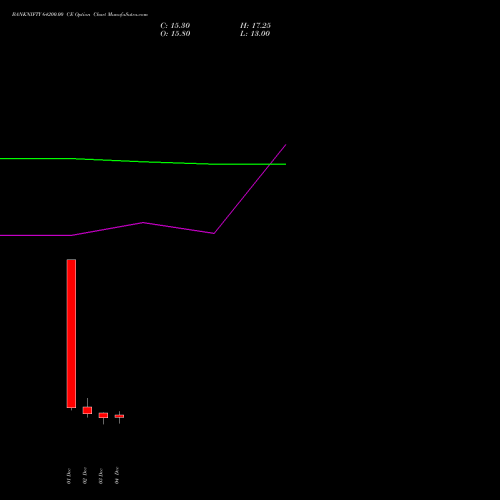Select the low price 'L: 13.00'
Image resolution: width=500 pixels, height=500 pixels.
[255, 34]
